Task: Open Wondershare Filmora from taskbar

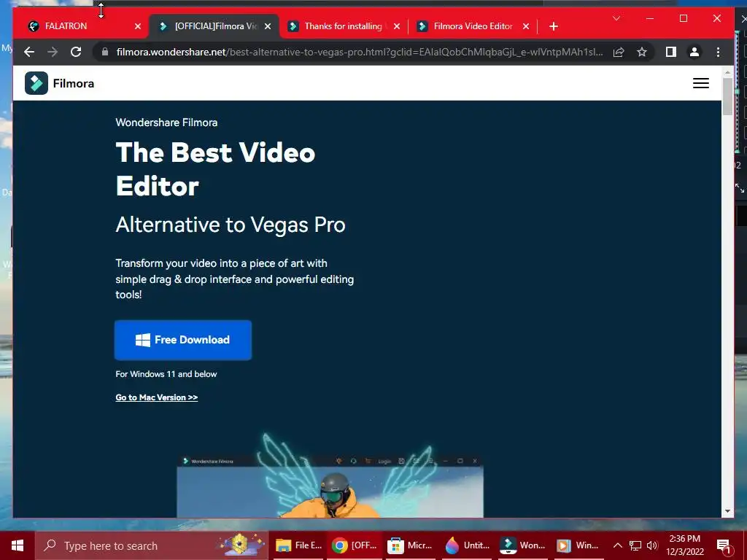Action: [x=522, y=545]
